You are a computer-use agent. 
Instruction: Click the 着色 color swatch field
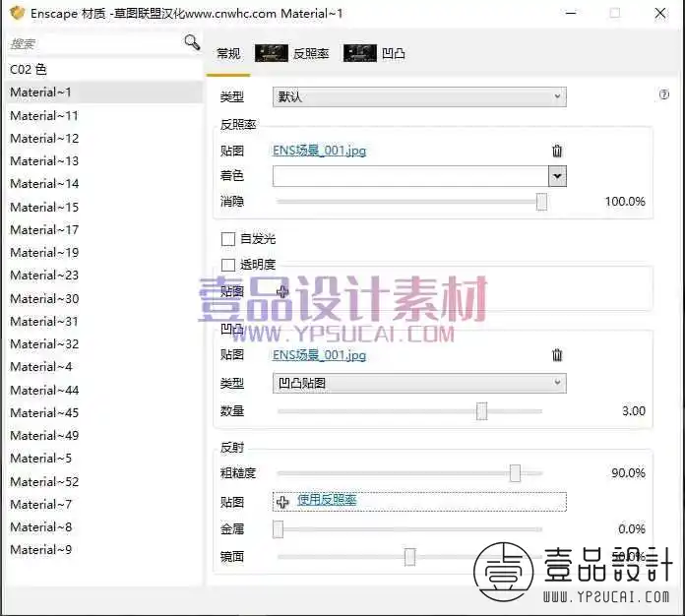click(x=410, y=176)
